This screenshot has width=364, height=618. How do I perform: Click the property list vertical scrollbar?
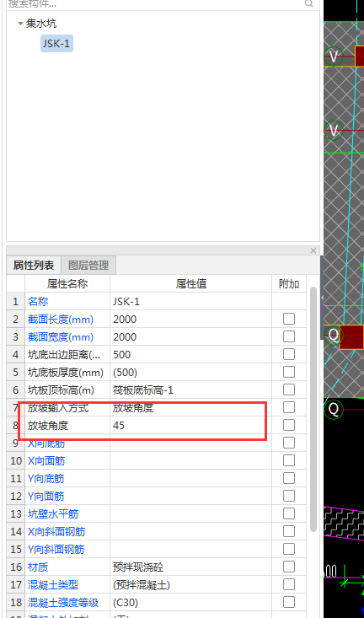pyautogui.click(x=313, y=409)
